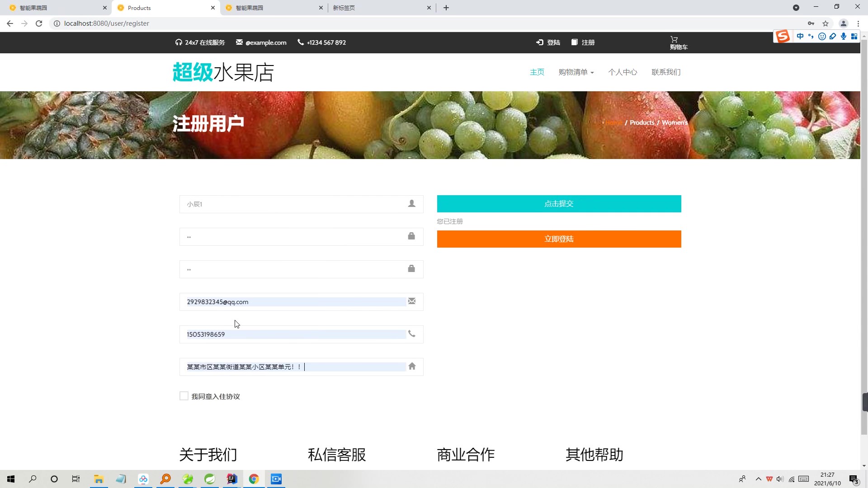
Task: Check the 我同意入住协议 checkbox
Action: point(184,396)
